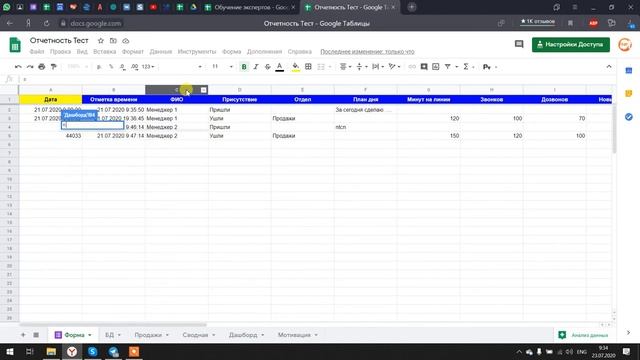This screenshot has width=640, height=360.
Task: Open Tasks in the side panel
Action: click(x=629, y=117)
